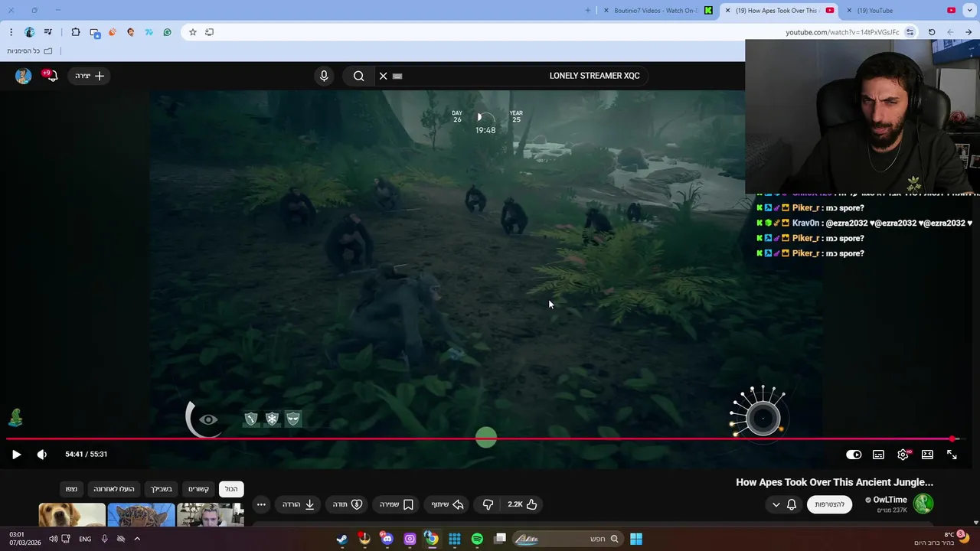
Task: Bookmark this page with the star icon
Action: pyautogui.click(x=193, y=32)
